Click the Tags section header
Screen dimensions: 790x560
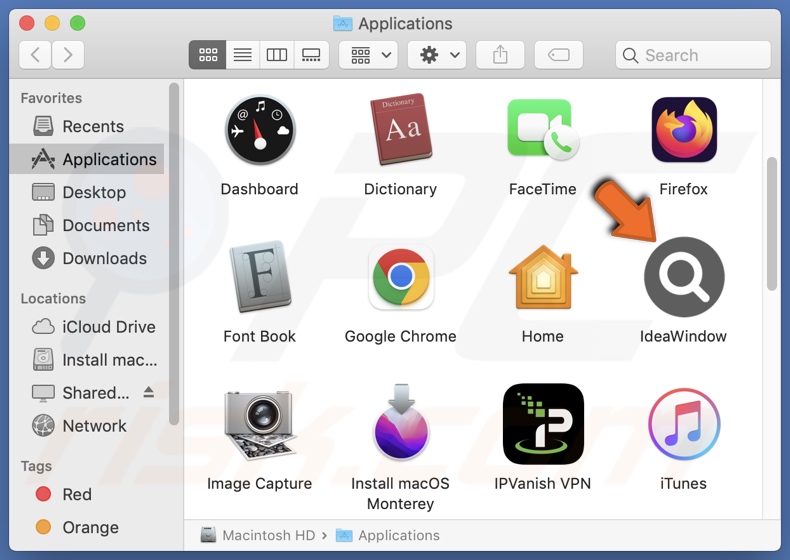(36, 466)
